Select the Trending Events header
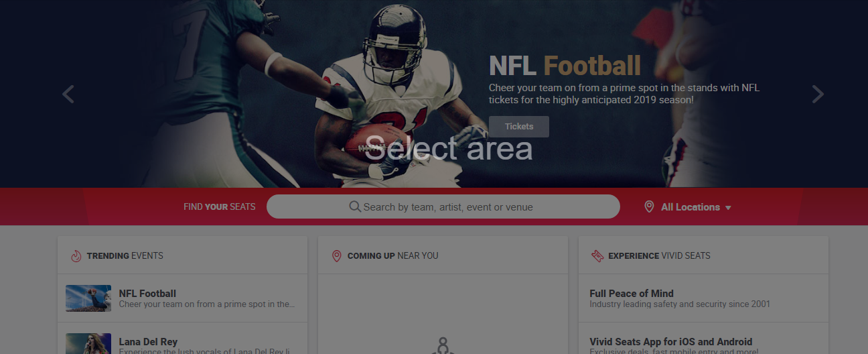The width and height of the screenshot is (868, 354). click(125, 255)
